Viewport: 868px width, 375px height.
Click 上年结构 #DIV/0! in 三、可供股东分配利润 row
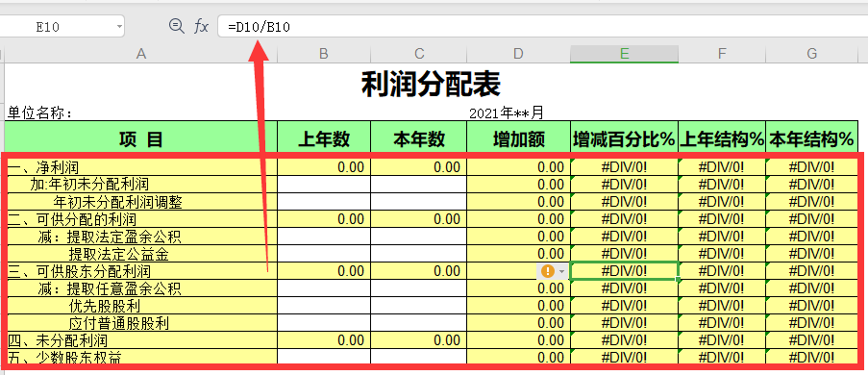(x=722, y=271)
